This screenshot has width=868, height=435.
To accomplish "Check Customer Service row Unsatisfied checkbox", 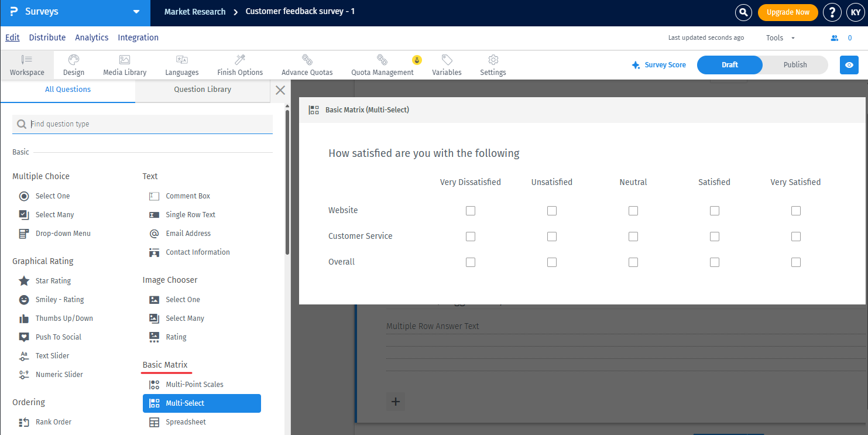I will pos(552,237).
